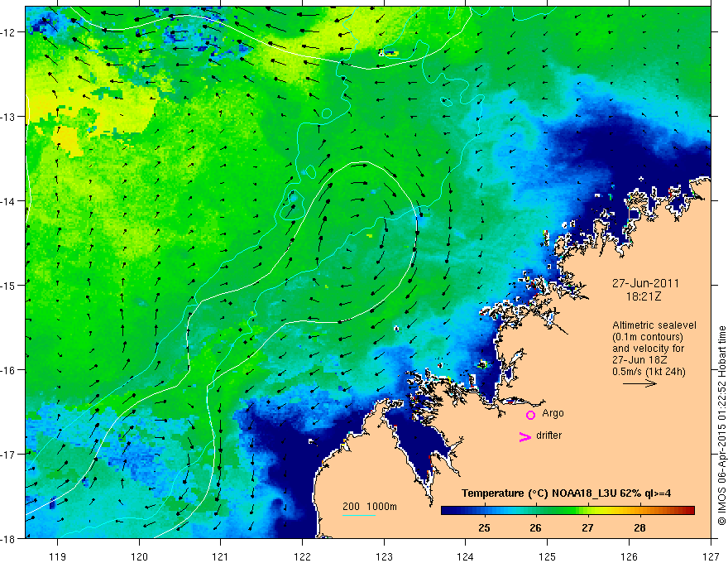This screenshot has height=563, width=728.
Task: Click the date text 27-Jun-2011
Action: [645, 283]
